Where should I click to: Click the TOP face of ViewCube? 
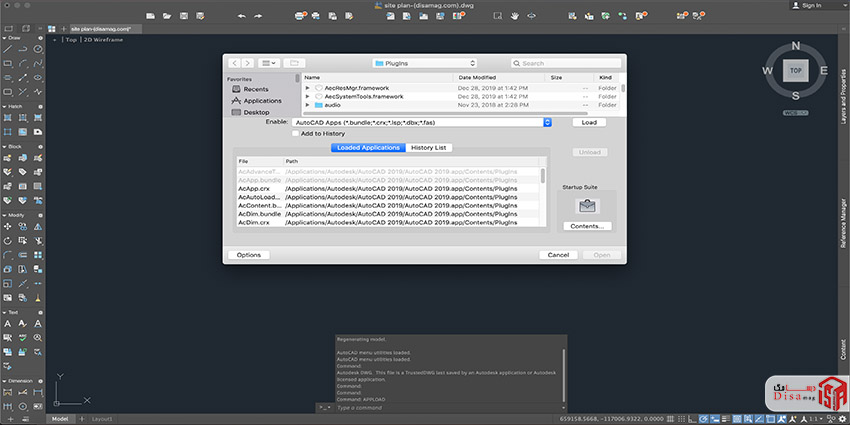tap(796, 72)
